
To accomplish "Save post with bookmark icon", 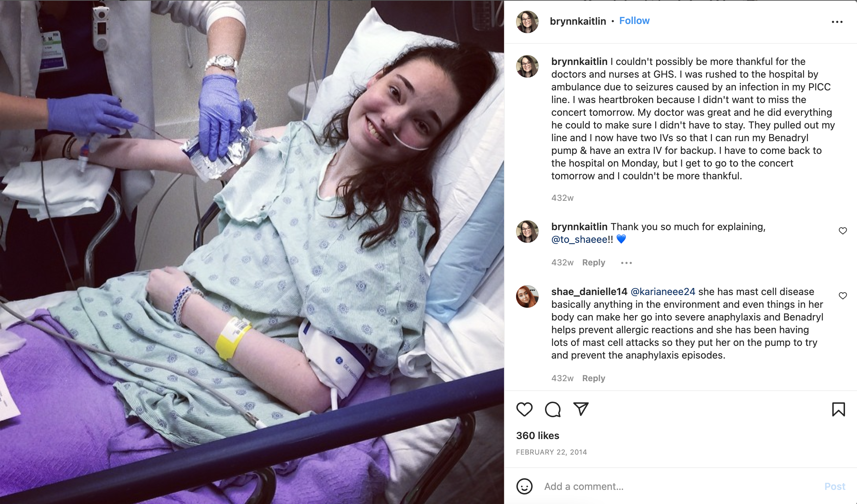I will [838, 409].
